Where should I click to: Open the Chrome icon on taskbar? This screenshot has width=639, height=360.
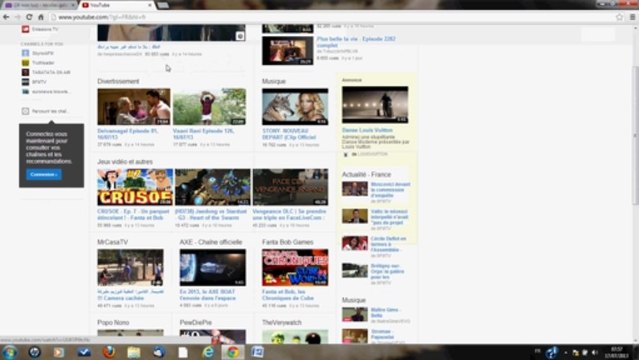[233, 352]
